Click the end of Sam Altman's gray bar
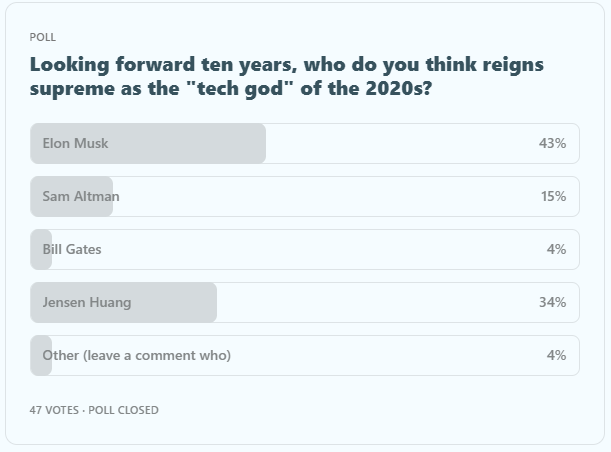Screen dimensions: 611x452 (108, 196)
